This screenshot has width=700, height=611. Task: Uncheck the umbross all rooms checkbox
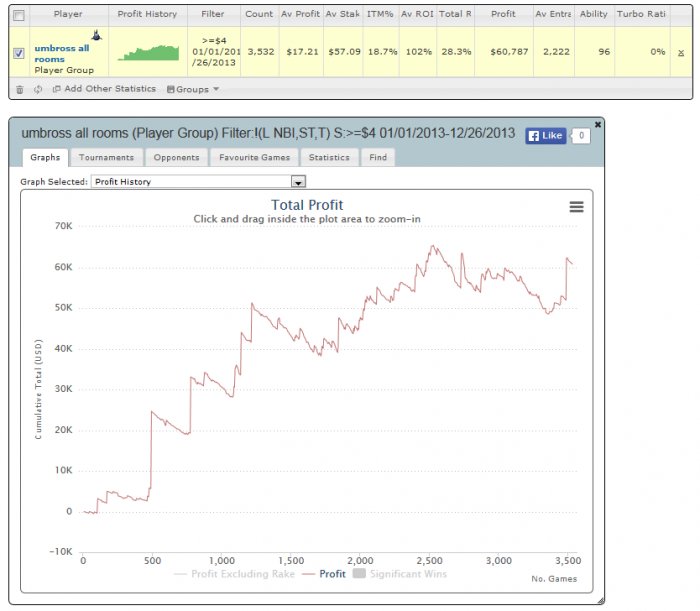(19, 53)
